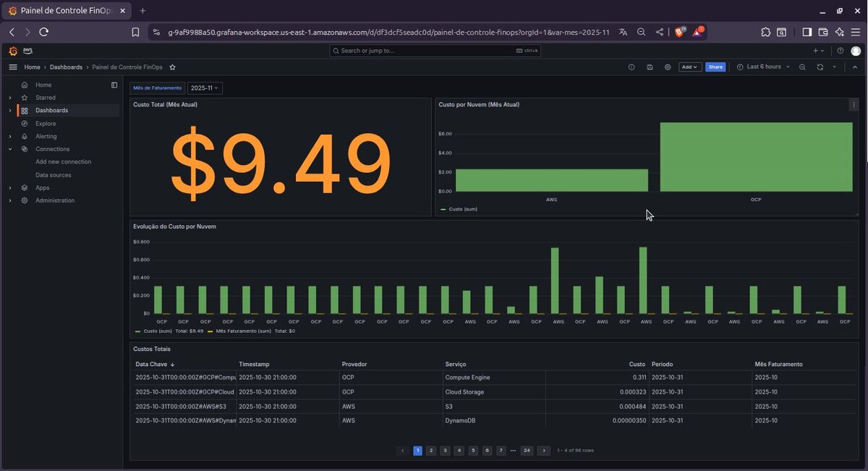Open the 2025-11 month variable dropdown
The height and width of the screenshot is (471, 868).
pos(204,88)
